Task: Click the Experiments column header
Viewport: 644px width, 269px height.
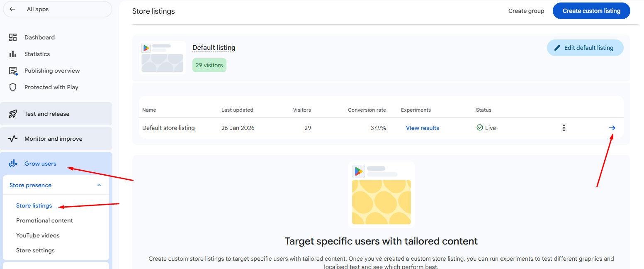Action: click(416, 110)
